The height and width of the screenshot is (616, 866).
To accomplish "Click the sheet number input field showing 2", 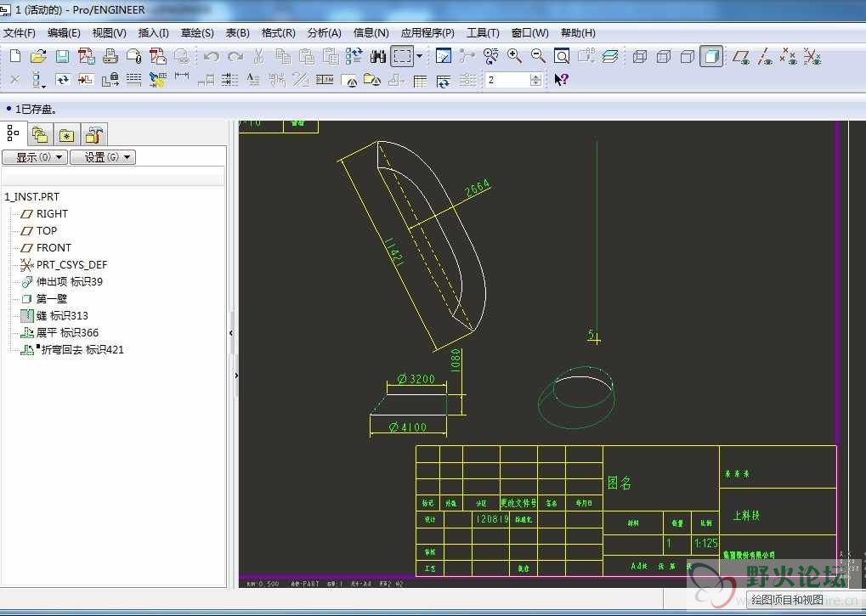I will (508, 80).
